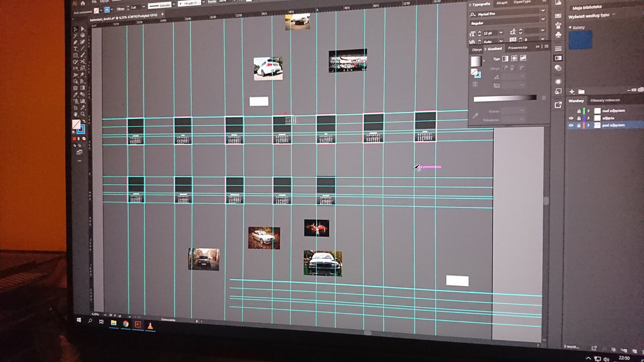Select the Type tool in toolbar
Screen dimensions: 644x362
76,50
